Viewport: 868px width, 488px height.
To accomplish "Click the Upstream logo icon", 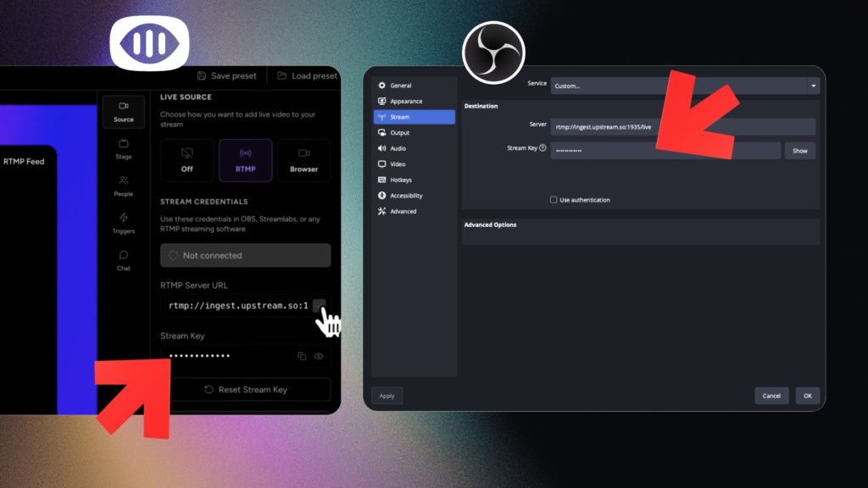I will [149, 43].
